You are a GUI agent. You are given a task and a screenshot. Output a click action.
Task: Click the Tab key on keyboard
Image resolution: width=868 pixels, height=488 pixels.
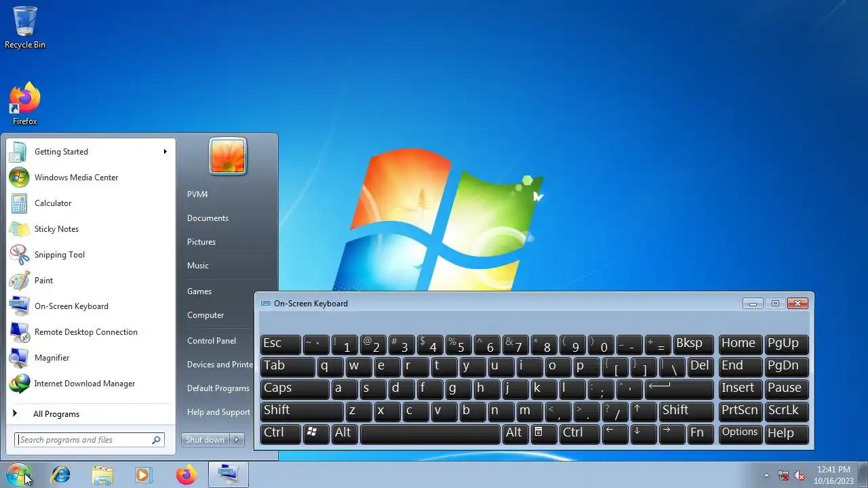(288, 367)
